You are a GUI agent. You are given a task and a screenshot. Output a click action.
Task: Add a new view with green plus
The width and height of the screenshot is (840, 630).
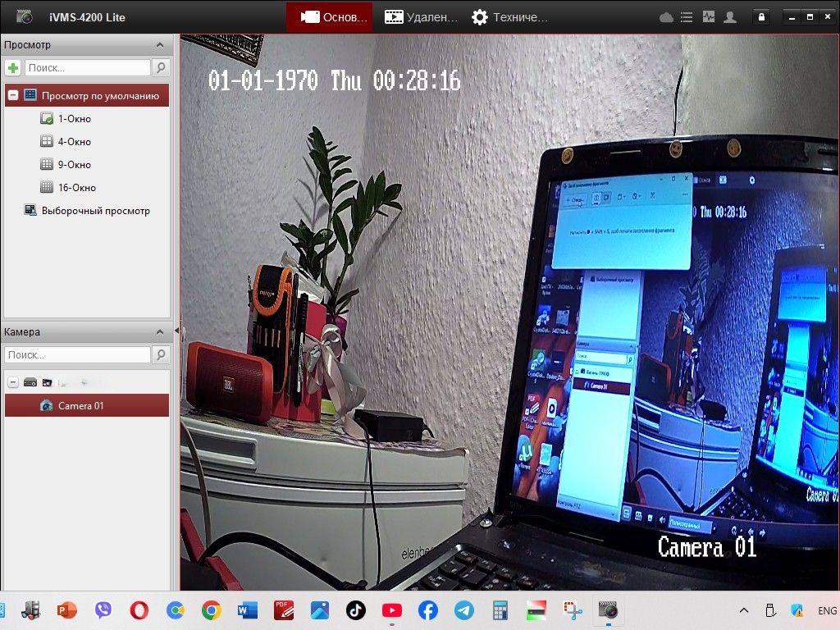(13, 67)
